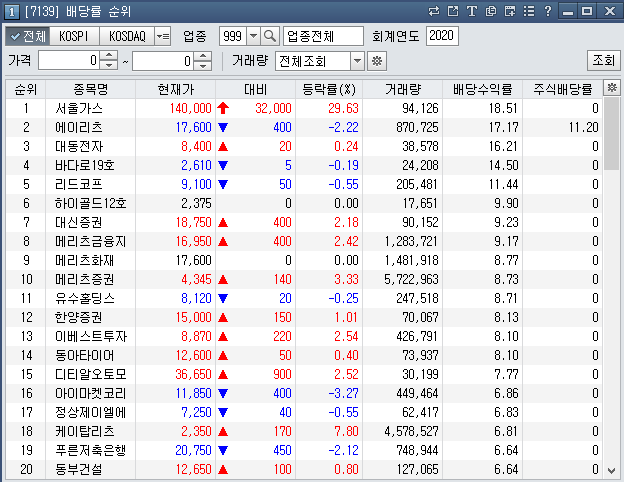Sort by the 주식배당률 column header
Viewport: 624px width, 482px height.
563,89
